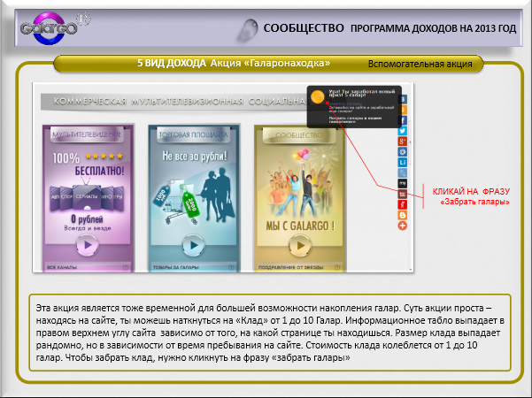
Task: Play the gold Сообщество video
Action: coord(300,246)
